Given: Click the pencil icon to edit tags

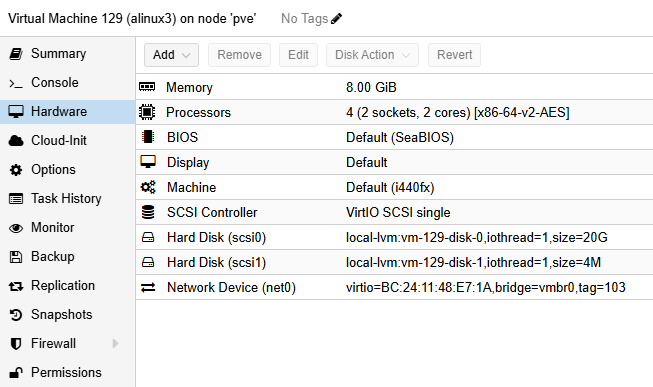Looking at the screenshot, I should [x=336, y=19].
